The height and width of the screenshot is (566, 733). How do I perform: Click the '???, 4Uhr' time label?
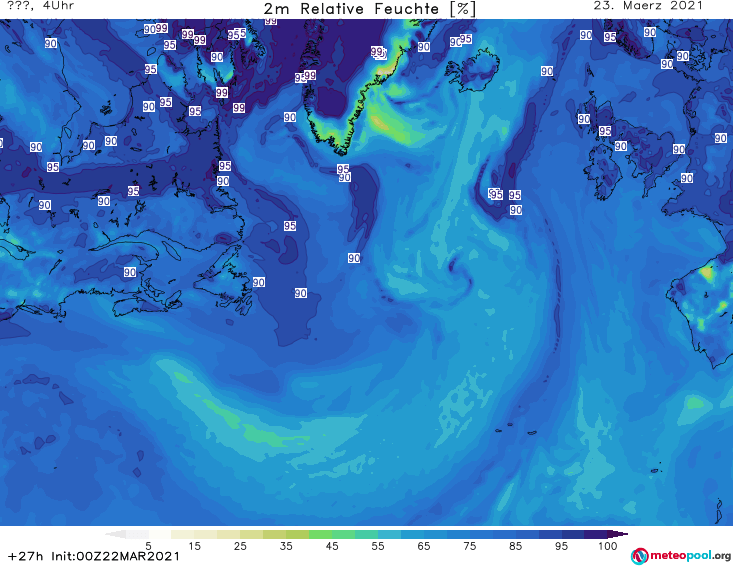[41, 6]
